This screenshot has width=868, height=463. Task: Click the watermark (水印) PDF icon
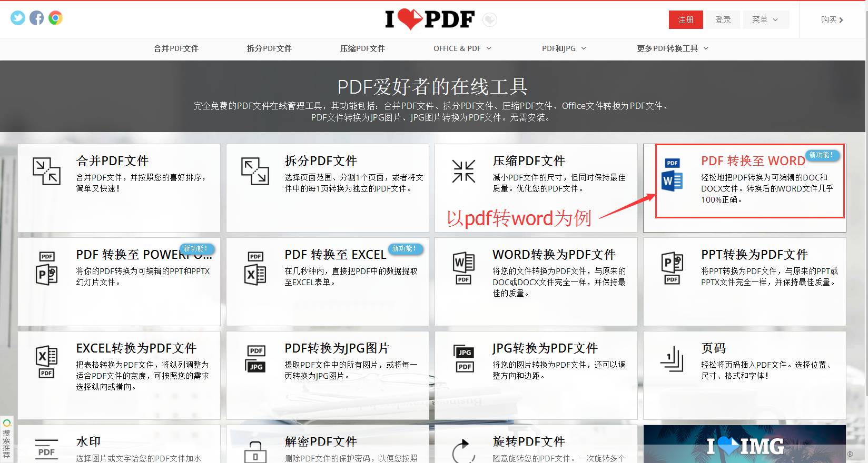46,450
